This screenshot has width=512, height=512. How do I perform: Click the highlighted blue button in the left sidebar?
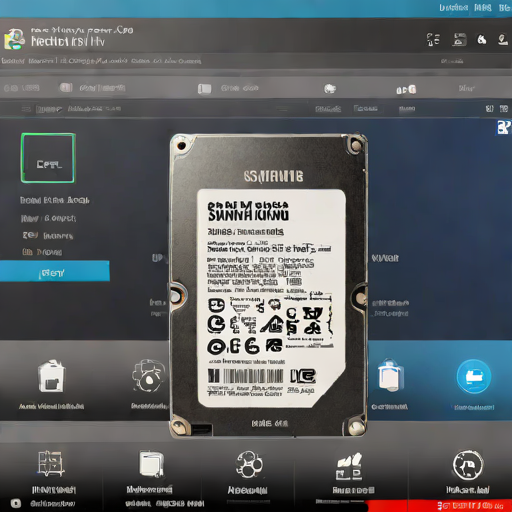(x=55, y=271)
